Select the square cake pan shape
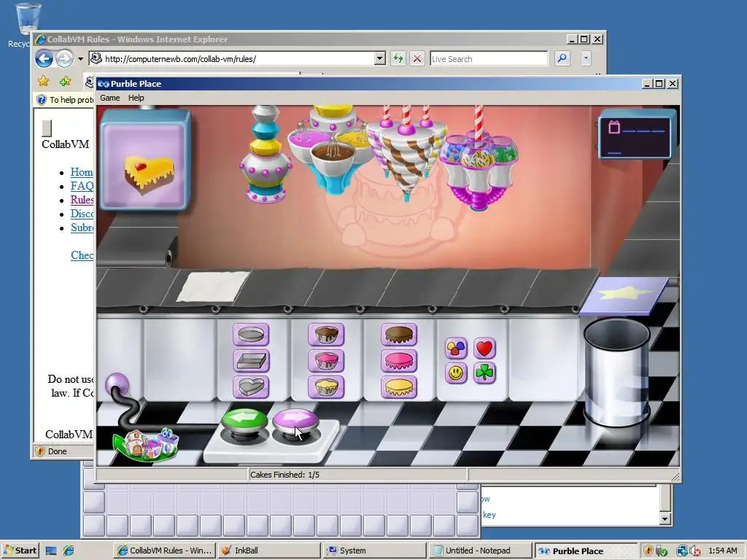 [251, 360]
